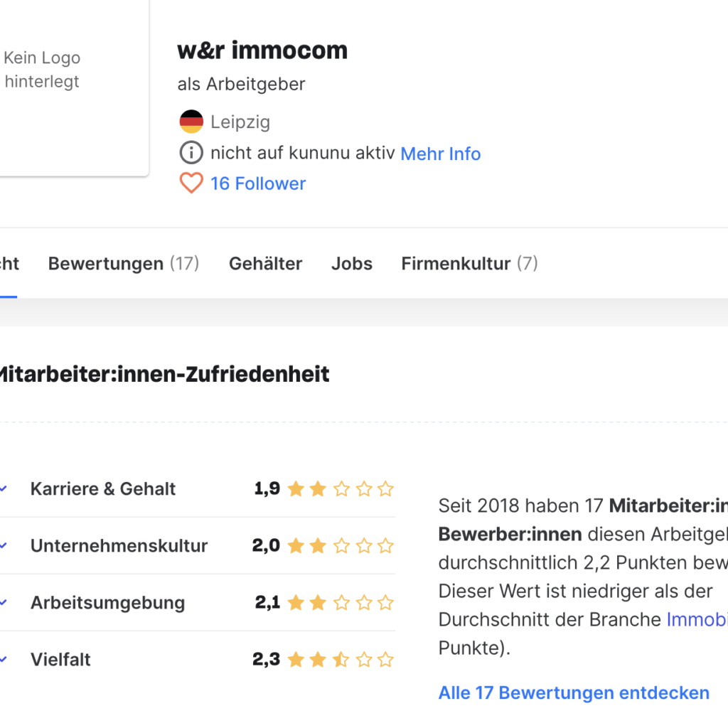Click the Vielfalt half-star rating
The height and width of the screenshot is (728, 728).
click(x=341, y=660)
